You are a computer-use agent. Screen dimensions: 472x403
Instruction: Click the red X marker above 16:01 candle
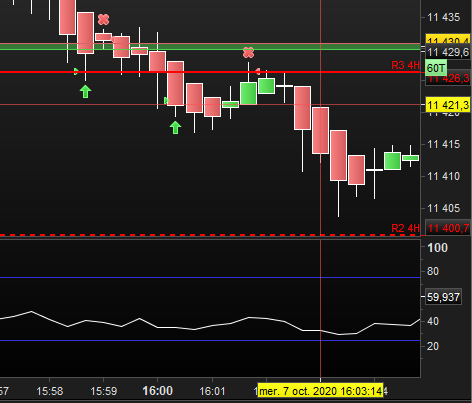(x=248, y=53)
